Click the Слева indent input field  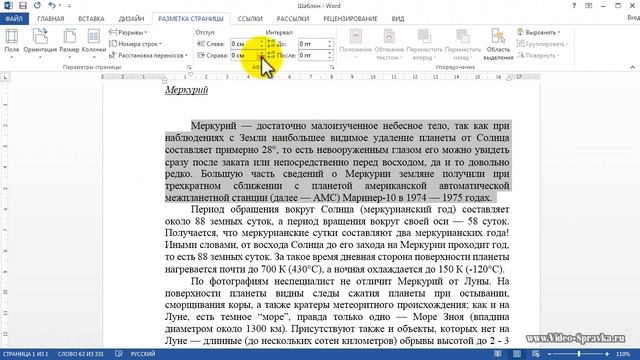click(244, 44)
